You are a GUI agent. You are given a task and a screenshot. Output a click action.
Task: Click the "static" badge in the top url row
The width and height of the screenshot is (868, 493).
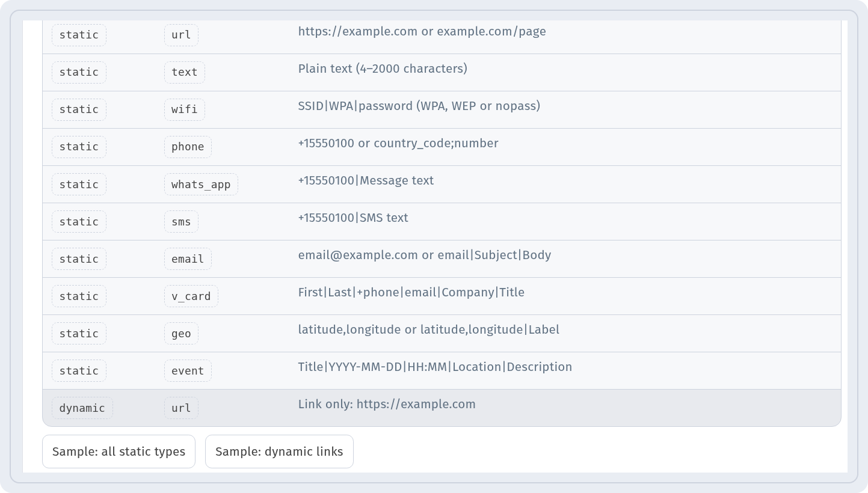point(79,35)
